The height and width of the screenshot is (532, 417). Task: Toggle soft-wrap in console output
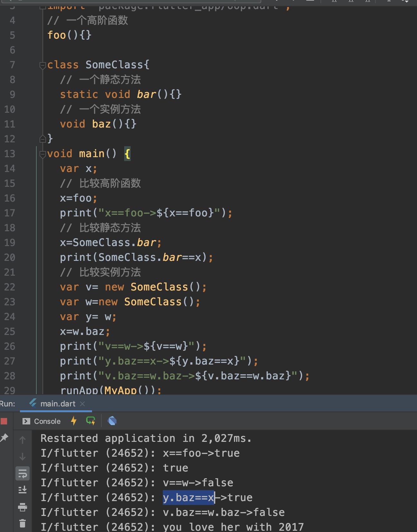pyautogui.click(x=23, y=473)
